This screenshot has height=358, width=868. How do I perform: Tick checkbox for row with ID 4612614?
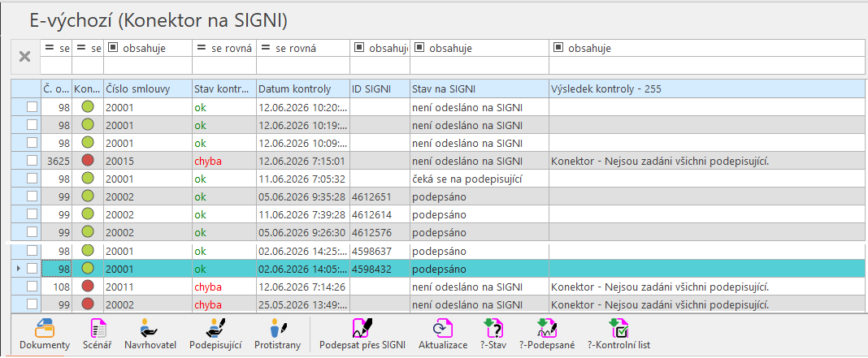[33, 214]
